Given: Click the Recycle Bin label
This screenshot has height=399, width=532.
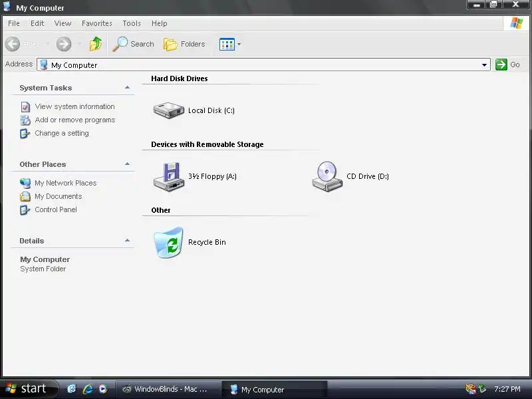Looking at the screenshot, I should pos(207,242).
